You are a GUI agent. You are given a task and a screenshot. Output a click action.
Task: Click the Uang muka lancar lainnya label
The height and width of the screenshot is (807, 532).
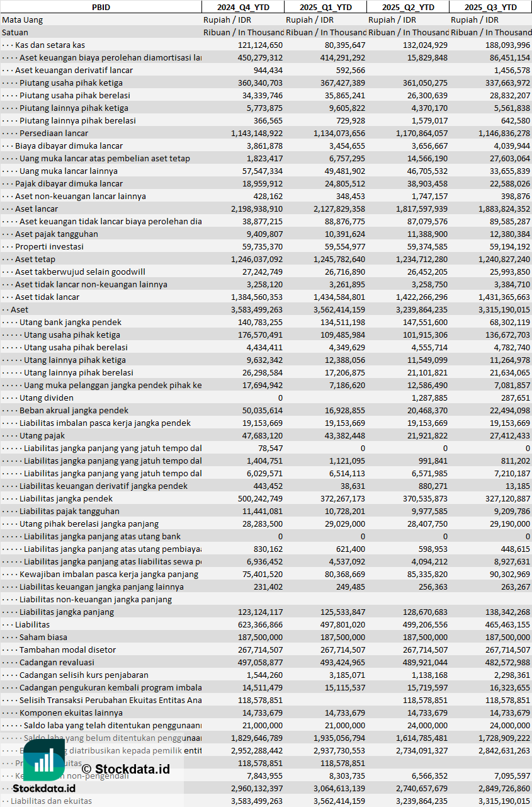[69, 171]
